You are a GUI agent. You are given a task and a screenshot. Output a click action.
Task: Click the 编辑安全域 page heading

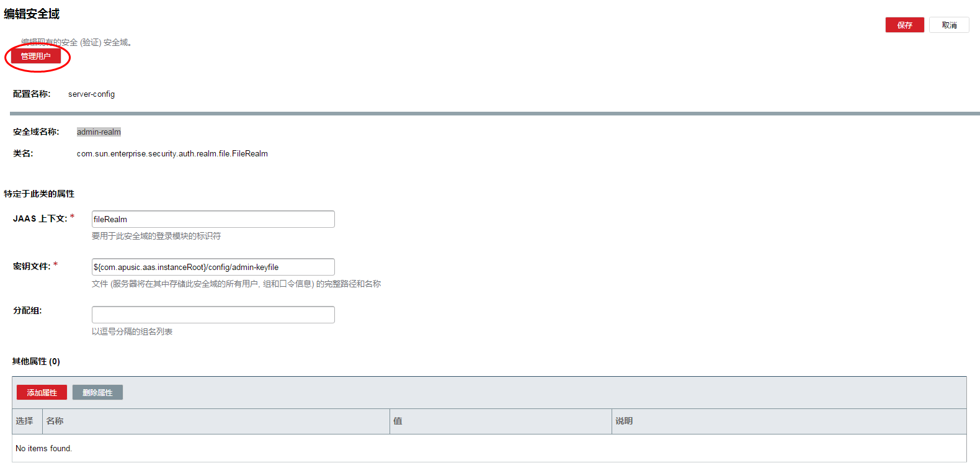click(32, 14)
